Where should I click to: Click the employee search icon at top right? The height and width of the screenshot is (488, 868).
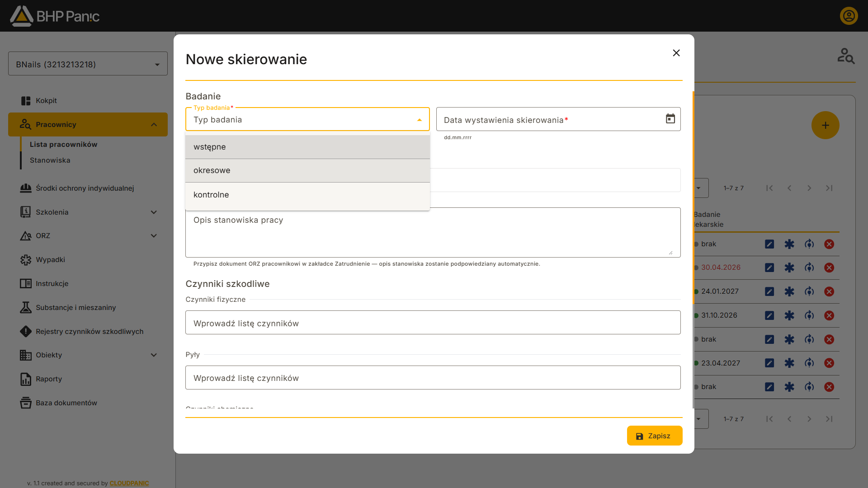coord(845,56)
